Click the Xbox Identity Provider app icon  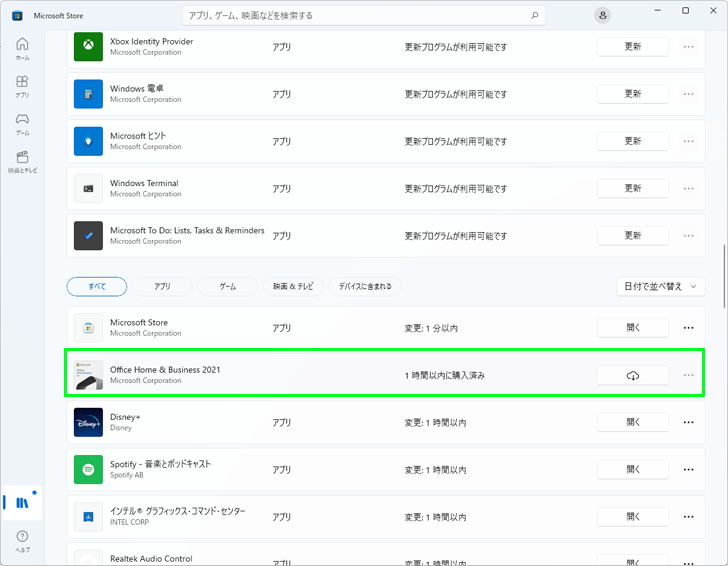tap(88, 46)
